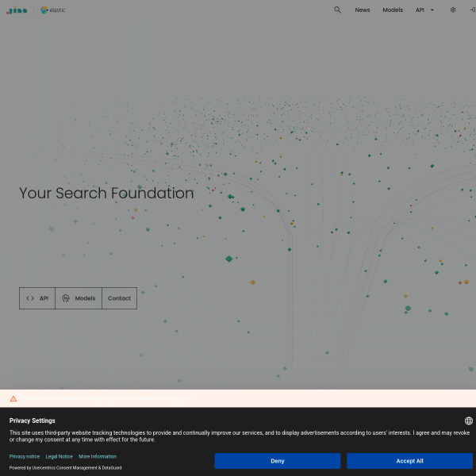
Task: Open the search magnifier icon
Action: pyautogui.click(x=337, y=10)
